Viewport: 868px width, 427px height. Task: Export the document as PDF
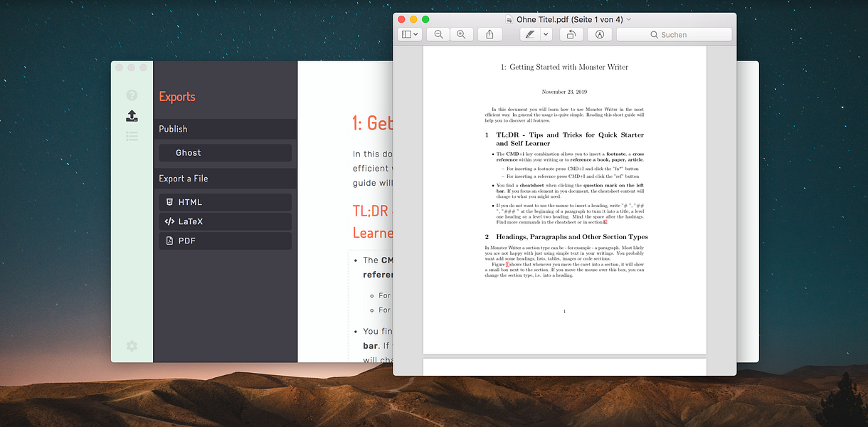[x=226, y=241]
